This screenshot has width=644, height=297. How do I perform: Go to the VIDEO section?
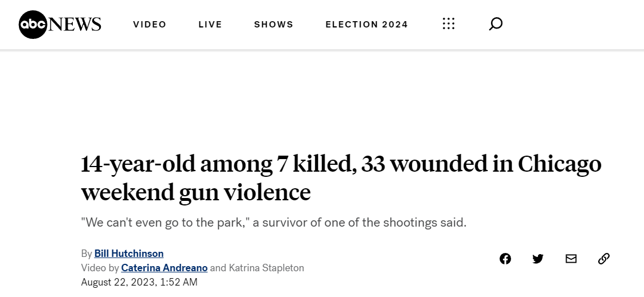point(150,25)
